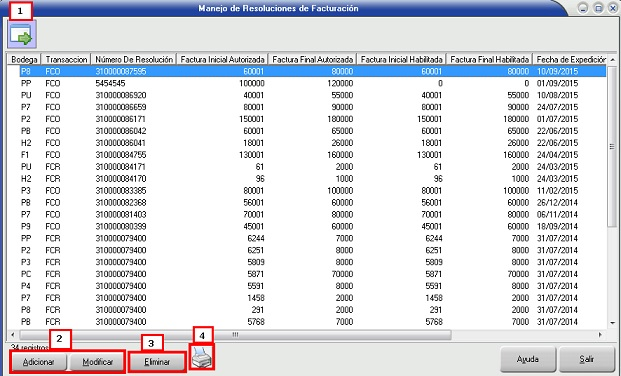Click Bodega cell PC
The width and height of the screenshot is (621, 376).
click(26, 274)
